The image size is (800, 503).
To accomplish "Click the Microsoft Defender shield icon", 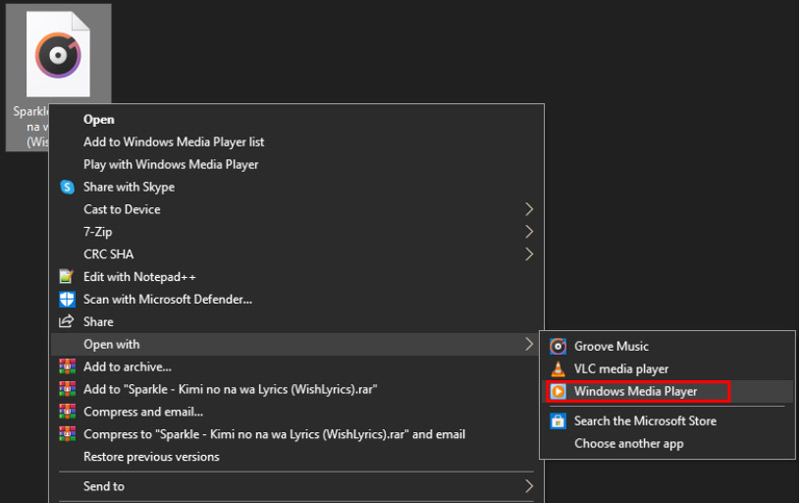I will pyautogui.click(x=67, y=299).
